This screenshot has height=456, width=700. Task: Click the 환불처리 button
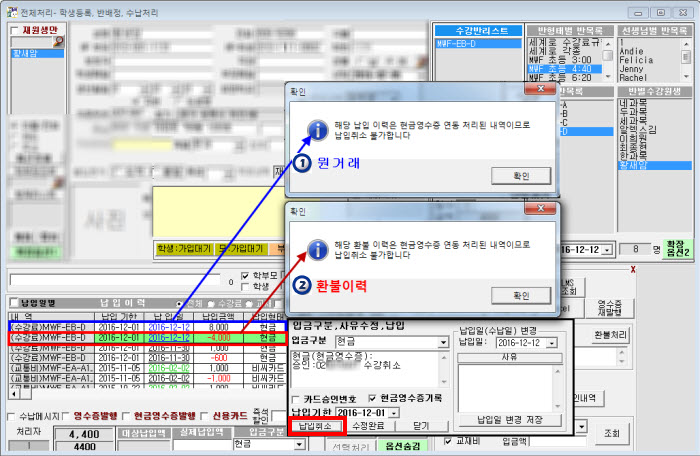610,335
